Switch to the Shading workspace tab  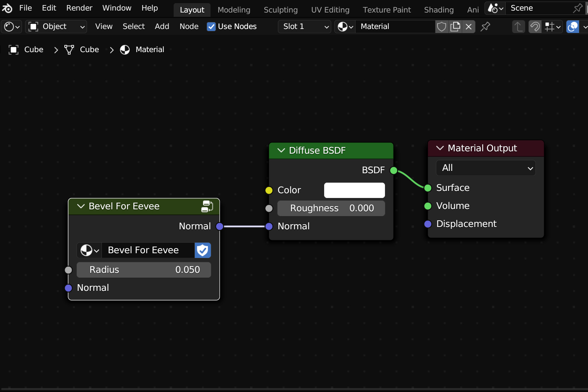[439, 10]
